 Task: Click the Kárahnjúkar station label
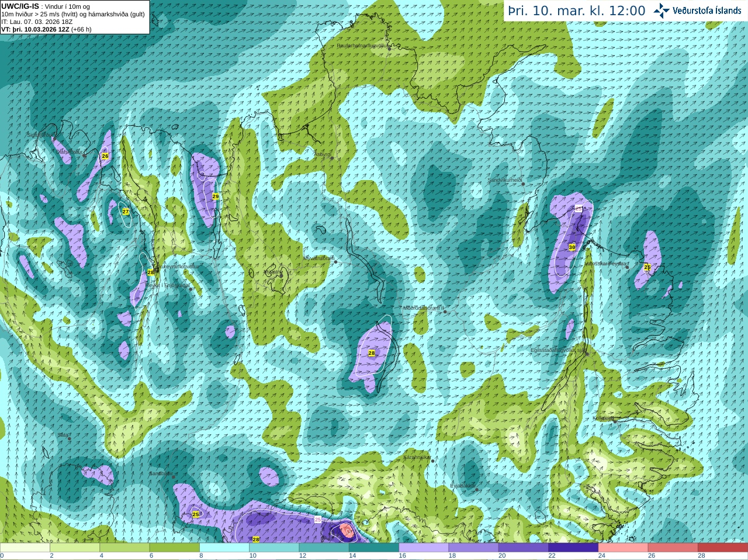pos(417,458)
